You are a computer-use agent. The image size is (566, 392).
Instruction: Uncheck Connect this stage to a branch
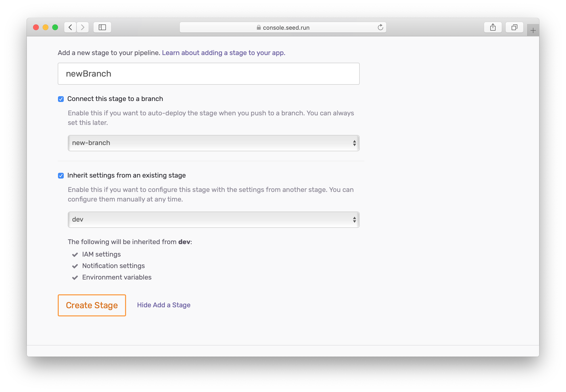pos(61,99)
